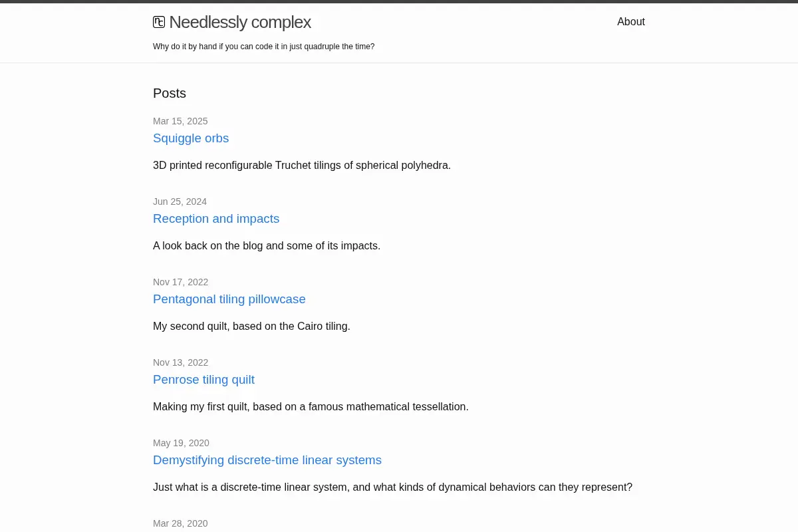Click the site tagline about quadruple the time
The image size is (798, 532).
tap(264, 47)
